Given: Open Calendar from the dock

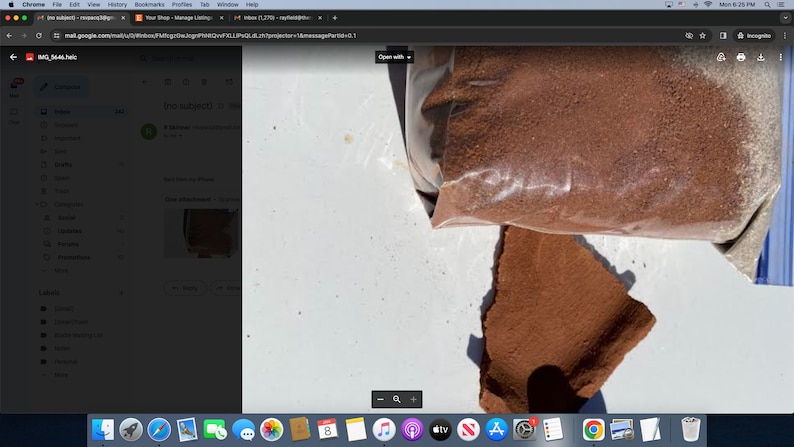Looking at the screenshot, I should 328,430.
